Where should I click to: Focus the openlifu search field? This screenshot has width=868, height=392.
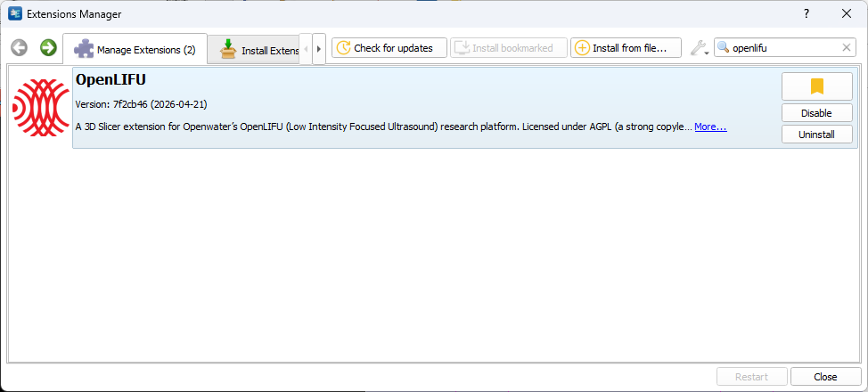tap(785, 48)
